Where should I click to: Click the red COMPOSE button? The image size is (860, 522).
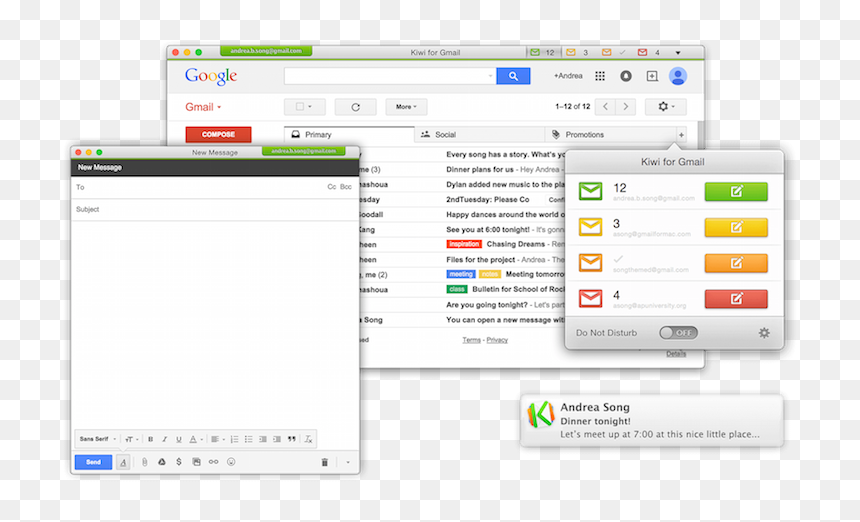tap(218, 134)
